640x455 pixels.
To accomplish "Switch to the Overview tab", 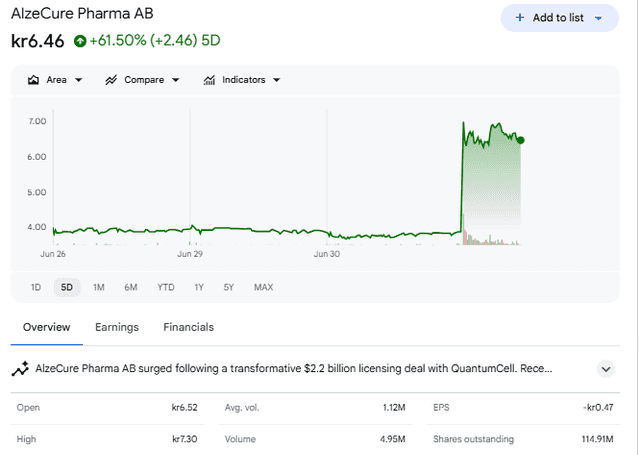I will 47,327.
